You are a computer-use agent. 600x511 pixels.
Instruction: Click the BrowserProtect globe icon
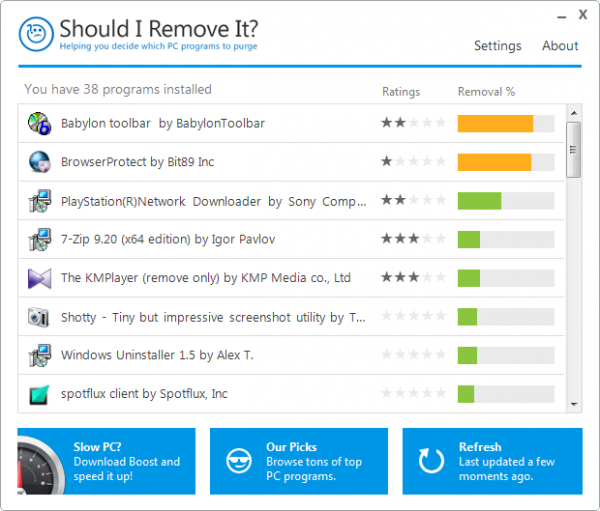(39, 162)
